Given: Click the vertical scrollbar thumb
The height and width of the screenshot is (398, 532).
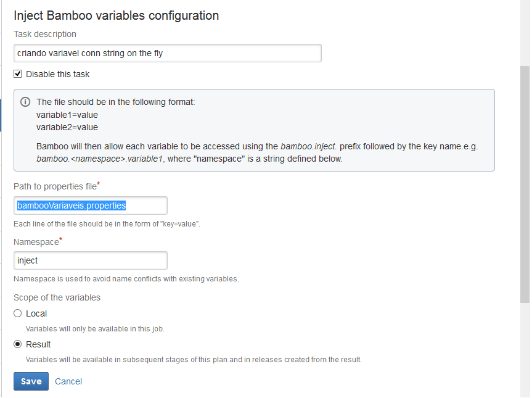Looking at the screenshot, I should [x=525, y=185].
